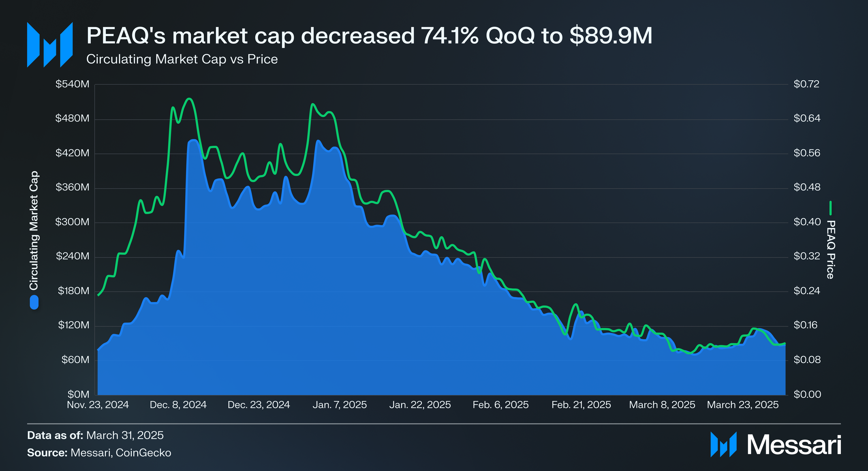Image resolution: width=868 pixels, height=471 pixels.
Task: Click the Messari logo icon top-left
Action: coord(50,45)
